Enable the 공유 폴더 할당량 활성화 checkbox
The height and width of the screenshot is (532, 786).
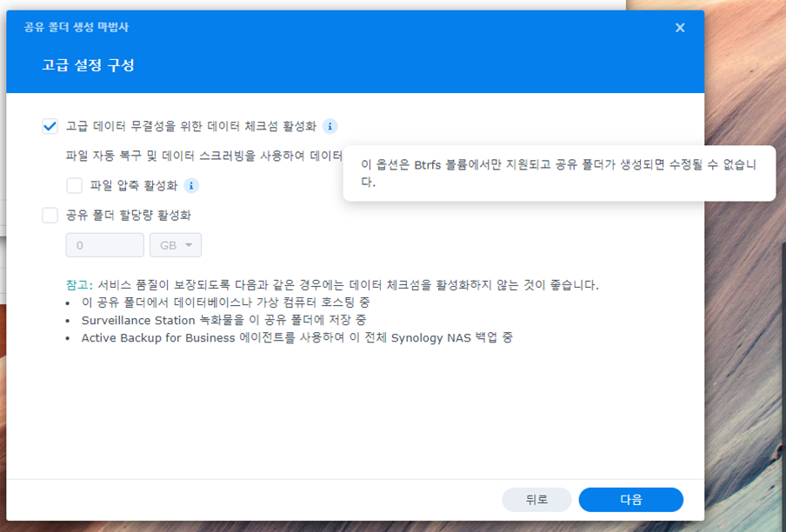50,216
